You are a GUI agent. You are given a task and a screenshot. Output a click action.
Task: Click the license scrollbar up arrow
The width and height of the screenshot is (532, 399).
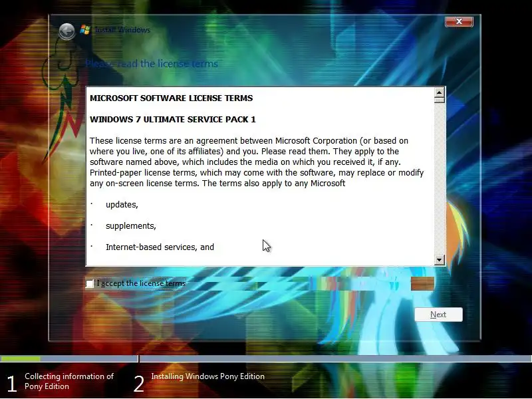(440, 92)
